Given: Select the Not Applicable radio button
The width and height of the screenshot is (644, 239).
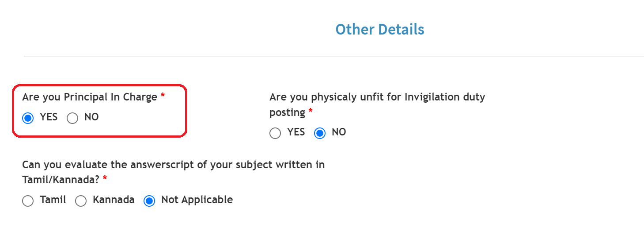Looking at the screenshot, I should tap(150, 201).
